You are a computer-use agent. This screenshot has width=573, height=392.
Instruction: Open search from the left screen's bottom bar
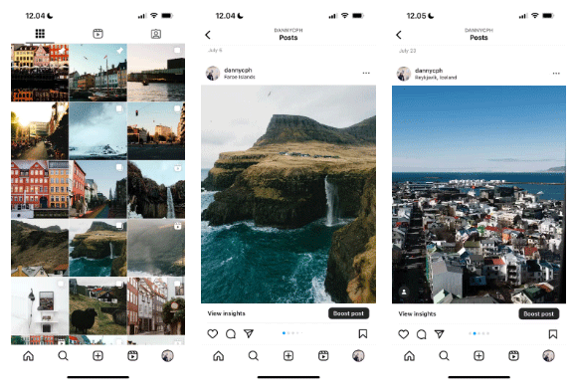[63, 355]
